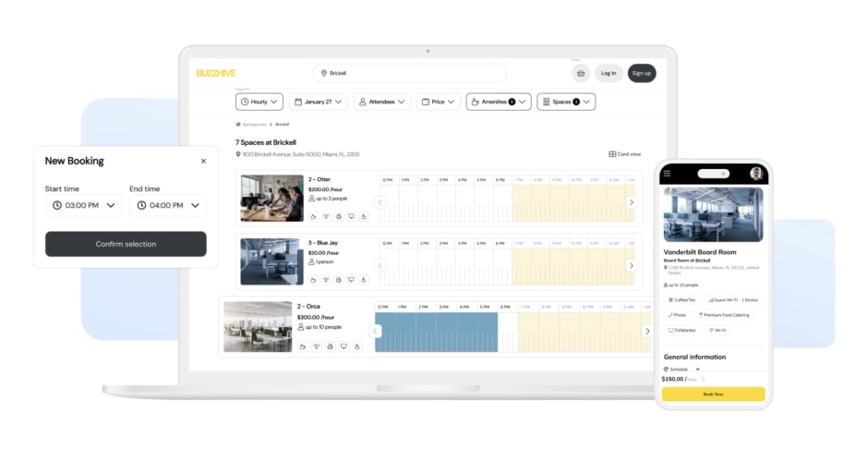Click the Wi-Fi icon on 3 - Blue Jay
868x449 pixels.
tap(326, 280)
